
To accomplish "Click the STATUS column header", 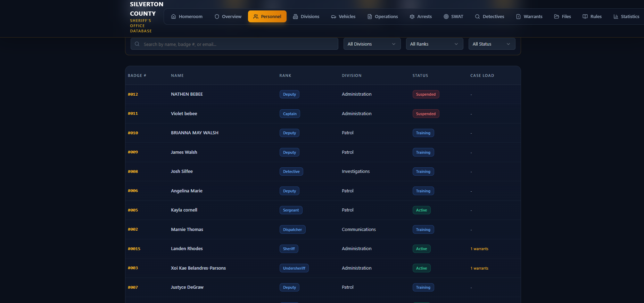I will pos(420,75).
